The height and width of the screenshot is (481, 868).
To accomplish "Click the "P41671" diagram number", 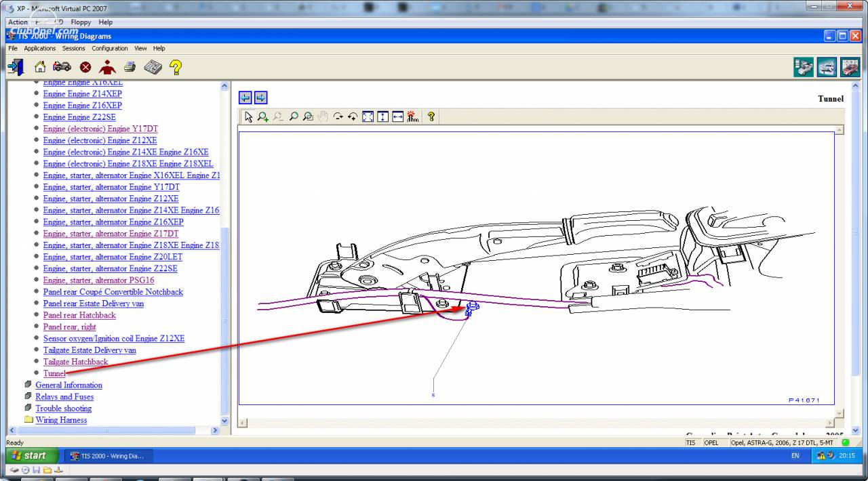I will pos(804,400).
